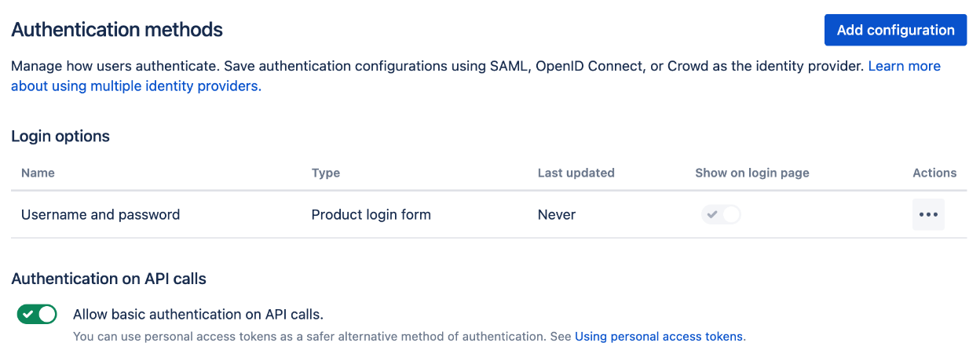
Task: Open the Using personal access tokens link
Action: click(x=659, y=336)
